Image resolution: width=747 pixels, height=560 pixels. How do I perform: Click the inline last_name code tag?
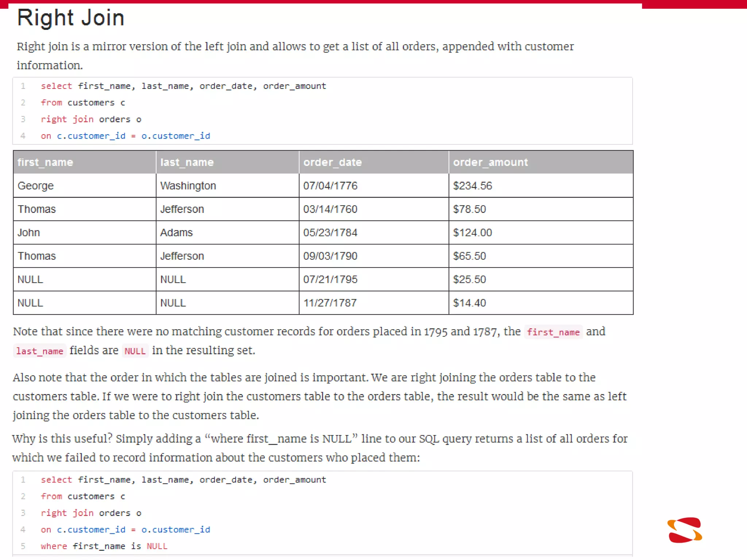click(x=40, y=351)
